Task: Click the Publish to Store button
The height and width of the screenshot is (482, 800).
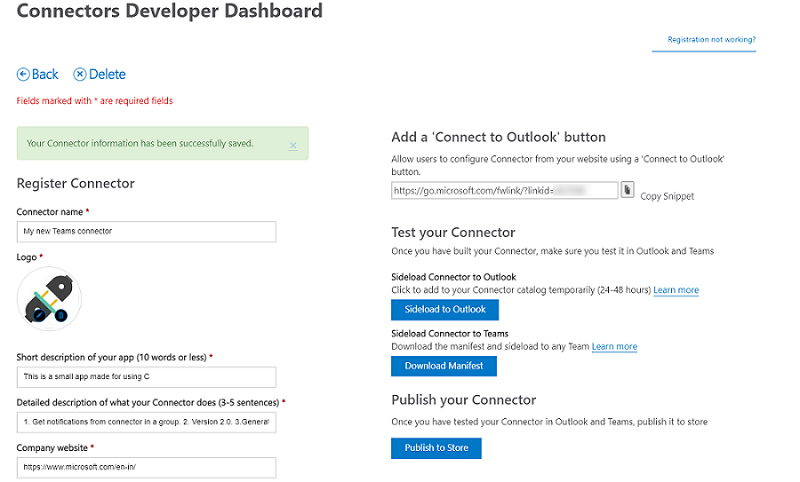Action: pos(436,448)
